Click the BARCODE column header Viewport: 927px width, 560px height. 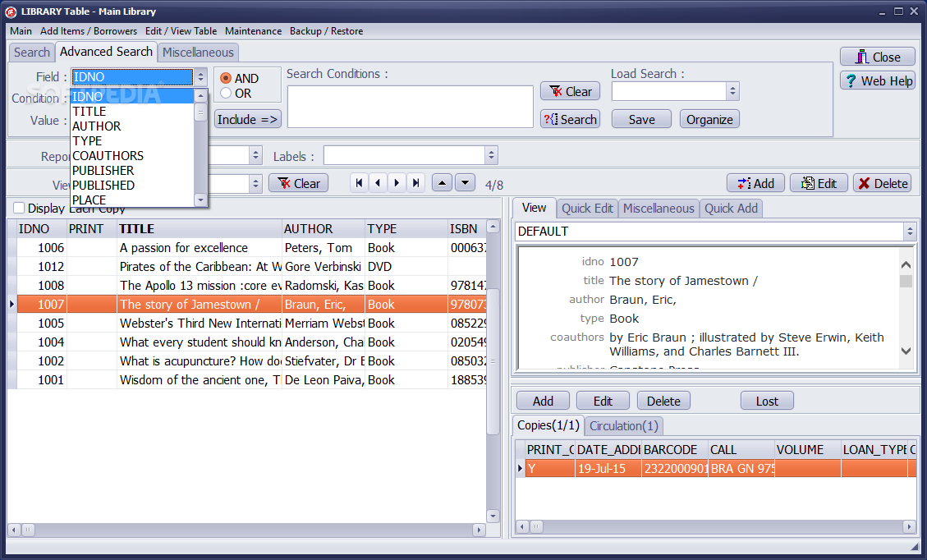coord(675,449)
